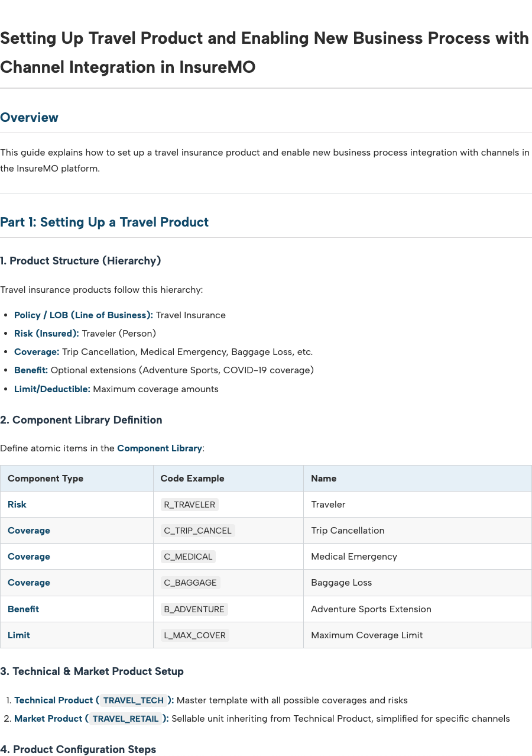Click the Risk (Insured) bullet label
Screen dimensions: 532x756
coord(47,333)
